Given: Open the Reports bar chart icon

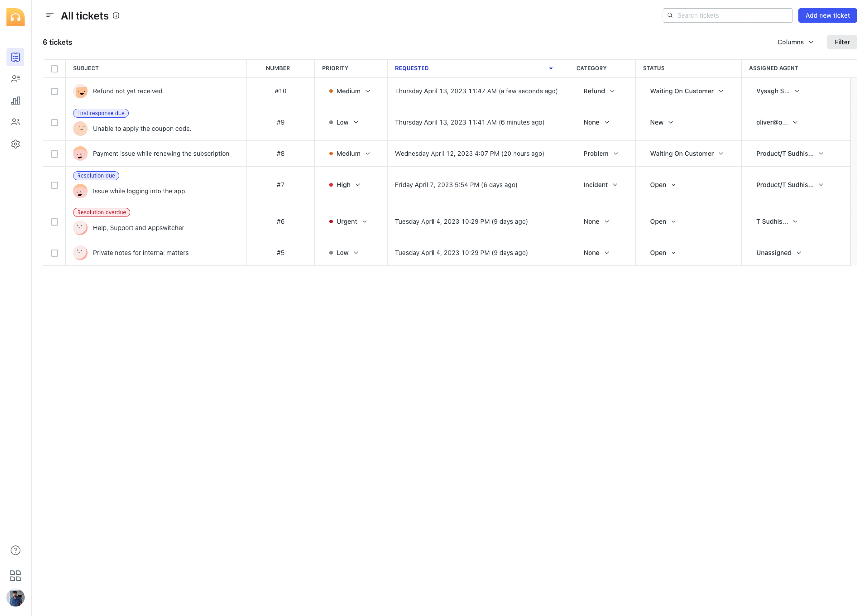Looking at the screenshot, I should point(15,100).
